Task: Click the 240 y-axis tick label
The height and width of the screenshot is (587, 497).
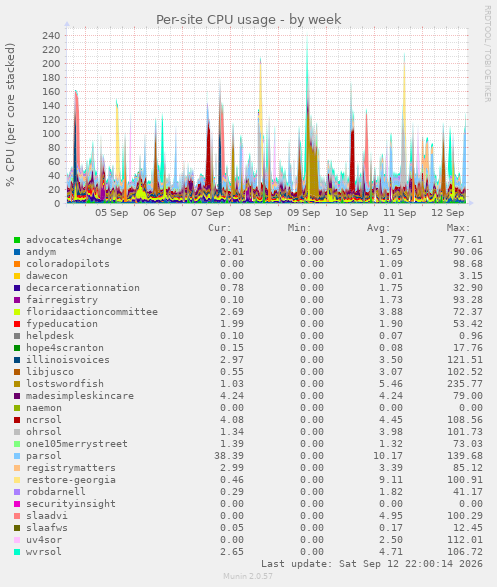Action: 51,36
